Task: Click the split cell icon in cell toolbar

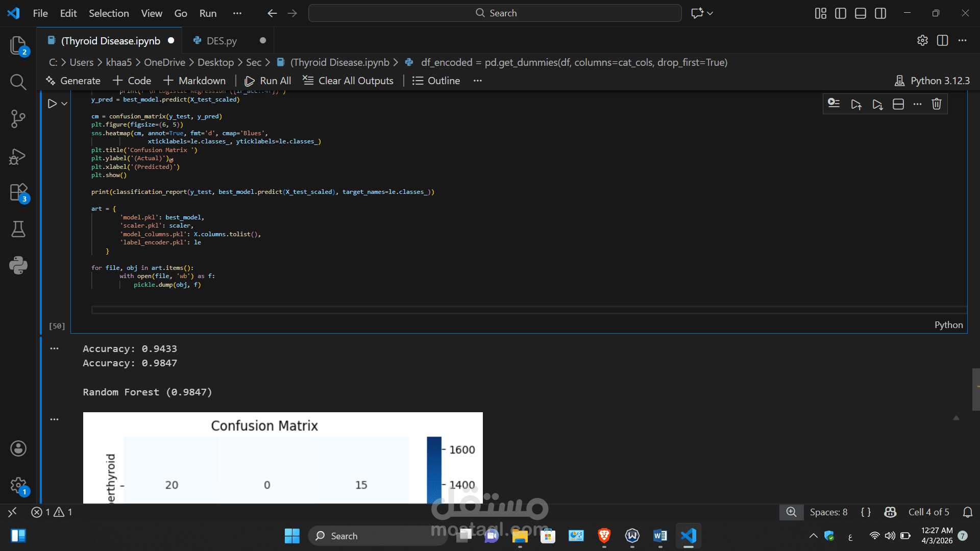Action: coord(898,104)
